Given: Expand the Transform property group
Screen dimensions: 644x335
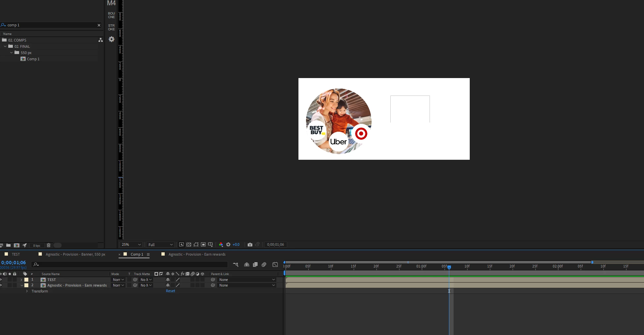Looking at the screenshot, I should tap(27, 291).
